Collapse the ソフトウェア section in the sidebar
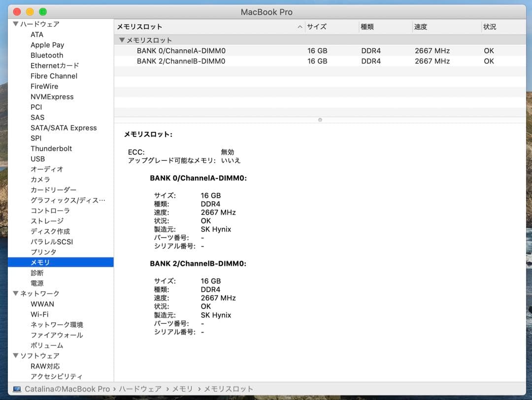Viewport: 532px width, 400px height. click(15, 355)
